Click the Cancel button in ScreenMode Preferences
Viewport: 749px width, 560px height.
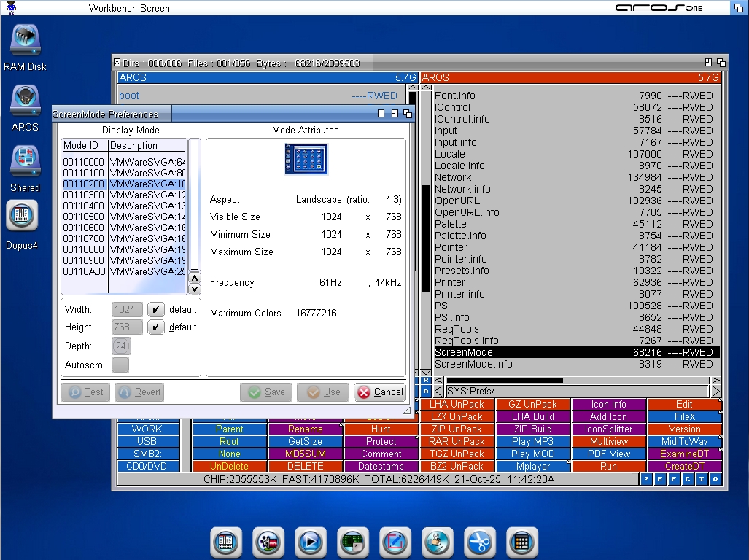tap(380, 392)
